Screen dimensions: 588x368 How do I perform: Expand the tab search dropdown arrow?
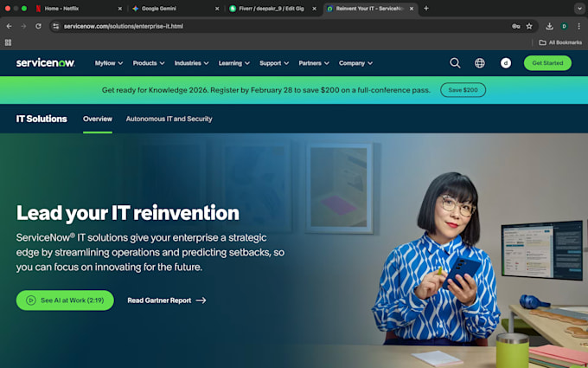click(x=579, y=9)
